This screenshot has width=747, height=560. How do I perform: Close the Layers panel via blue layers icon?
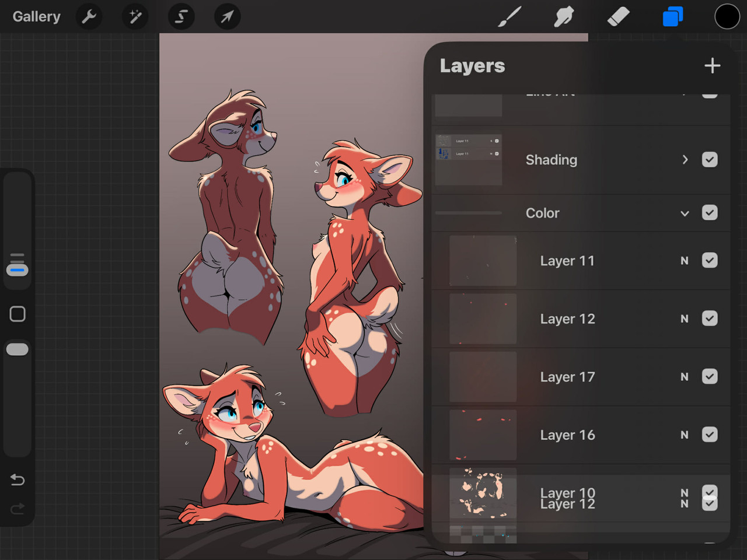click(x=672, y=16)
